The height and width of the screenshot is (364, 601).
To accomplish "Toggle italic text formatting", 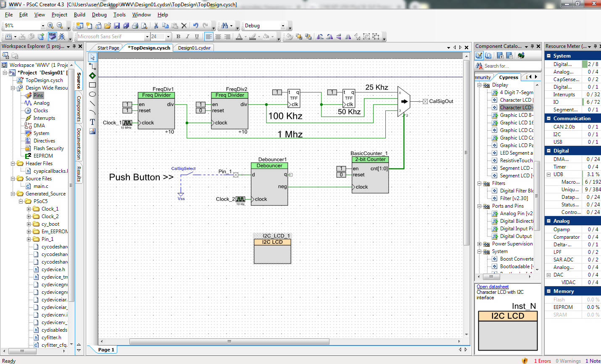I will [187, 37].
